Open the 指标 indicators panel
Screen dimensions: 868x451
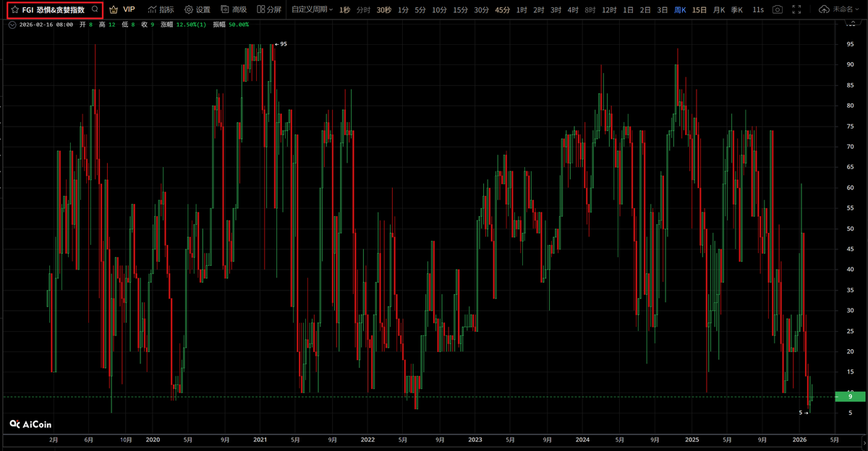tap(161, 9)
